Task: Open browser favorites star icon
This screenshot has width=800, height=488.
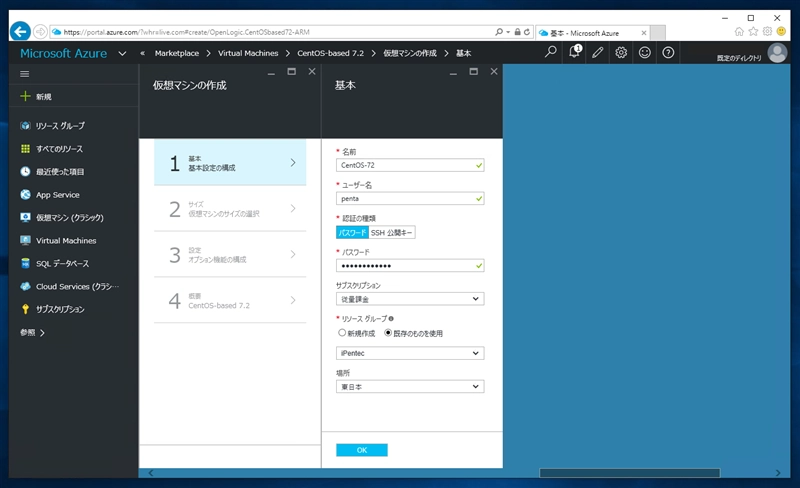Action: click(753, 32)
